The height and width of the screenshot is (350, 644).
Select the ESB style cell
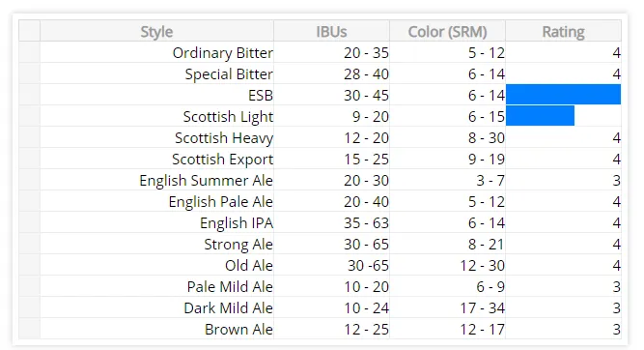pyautogui.click(x=156, y=95)
